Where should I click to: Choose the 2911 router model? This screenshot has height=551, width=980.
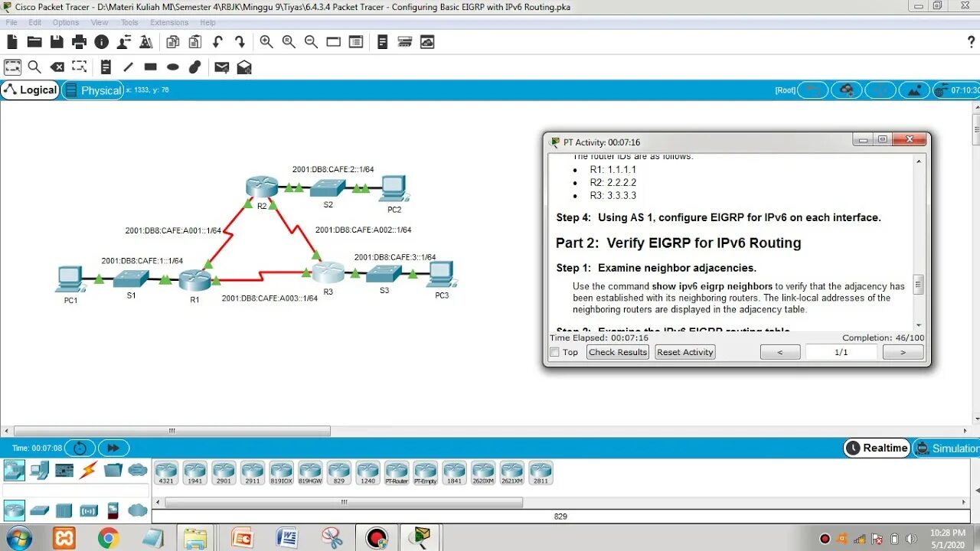coord(252,473)
